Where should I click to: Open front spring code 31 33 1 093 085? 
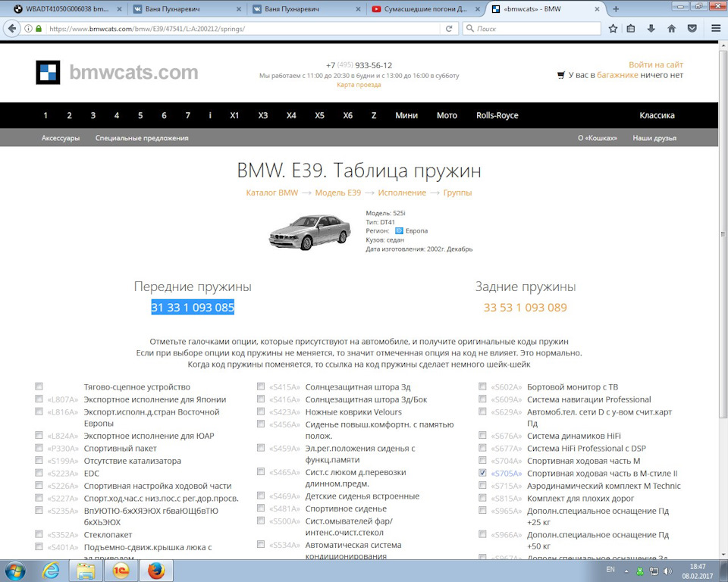(193, 307)
